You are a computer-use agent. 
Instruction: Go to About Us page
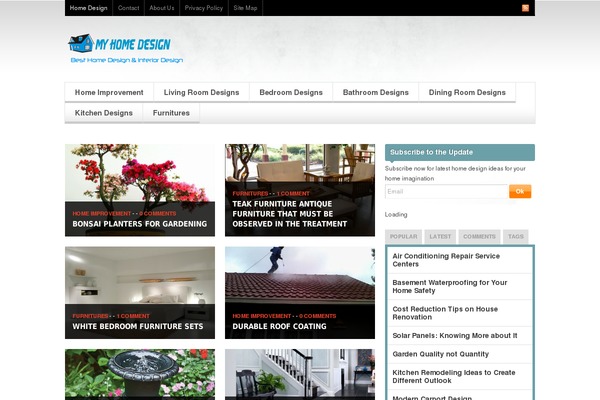click(x=161, y=8)
